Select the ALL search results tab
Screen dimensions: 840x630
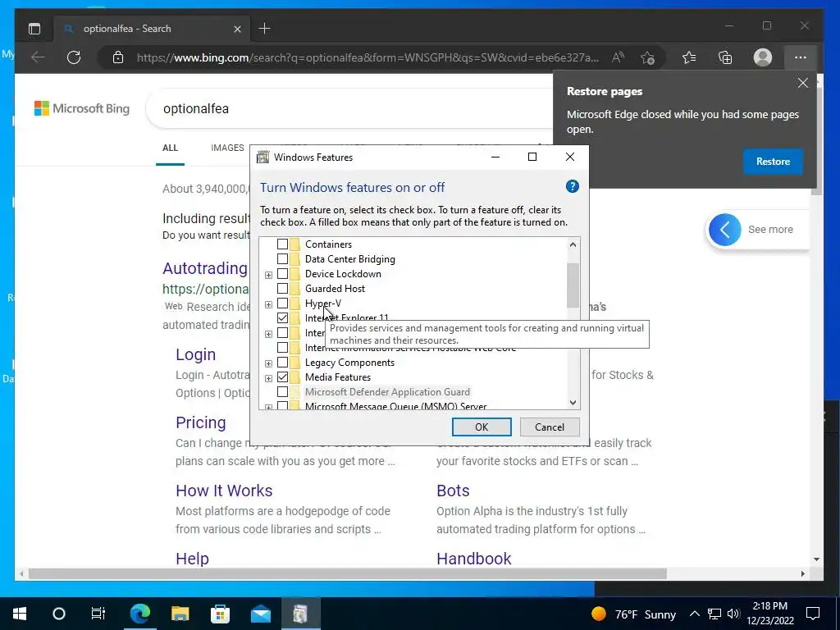(171, 148)
